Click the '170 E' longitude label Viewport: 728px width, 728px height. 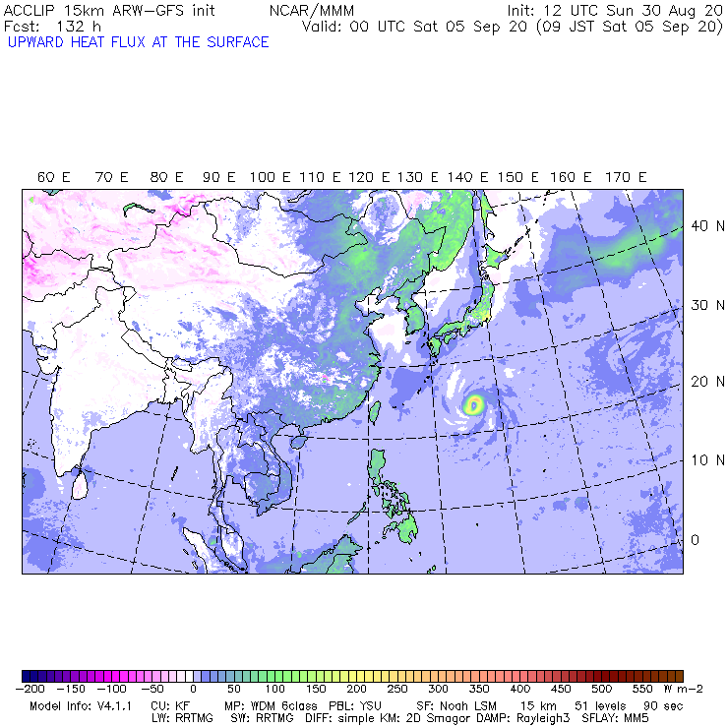626,177
